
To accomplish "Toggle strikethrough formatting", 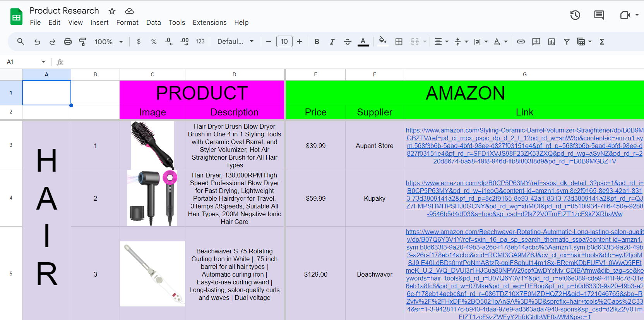I will pos(347,42).
